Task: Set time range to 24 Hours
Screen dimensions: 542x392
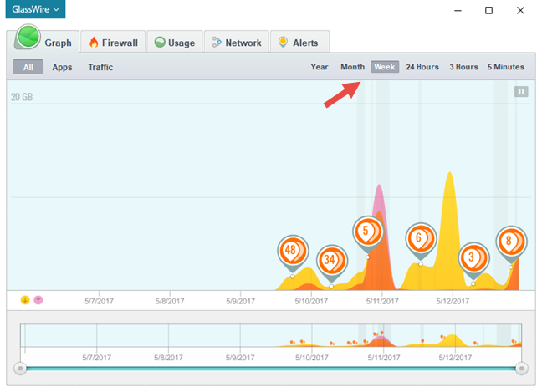Action: (422, 67)
